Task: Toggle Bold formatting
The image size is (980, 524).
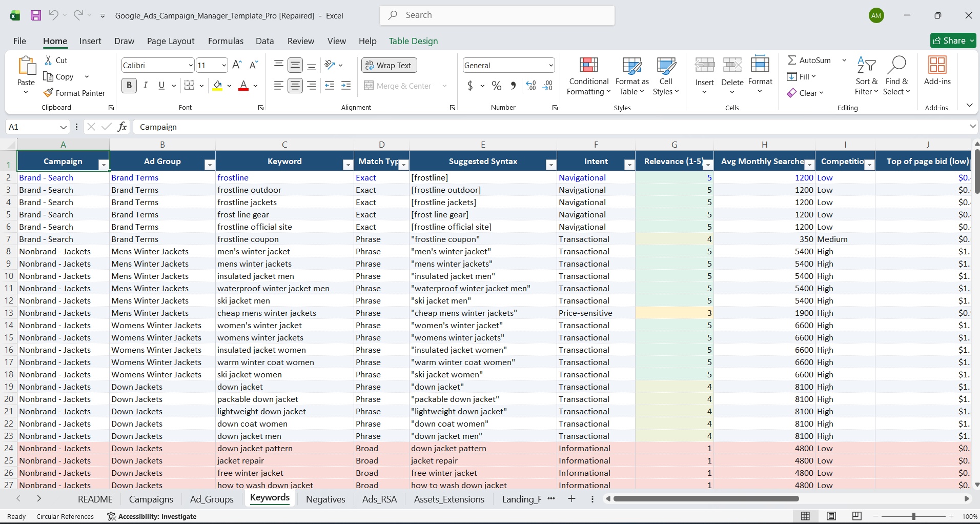Action: pos(129,86)
